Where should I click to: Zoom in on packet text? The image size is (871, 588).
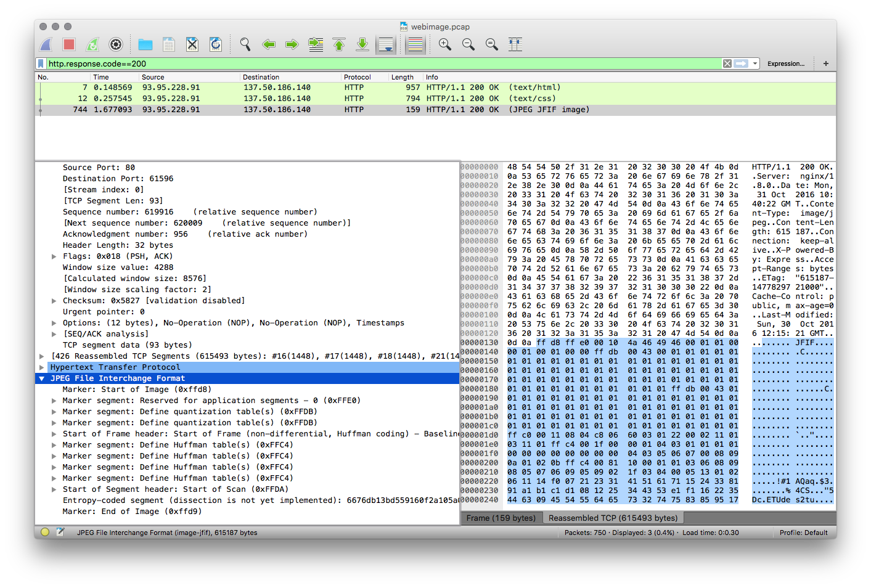[445, 44]
